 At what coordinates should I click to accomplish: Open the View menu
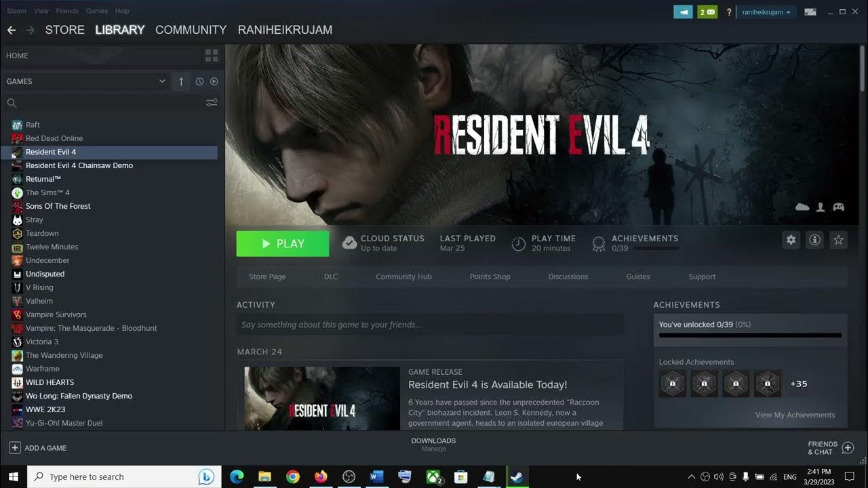(41, 11)
